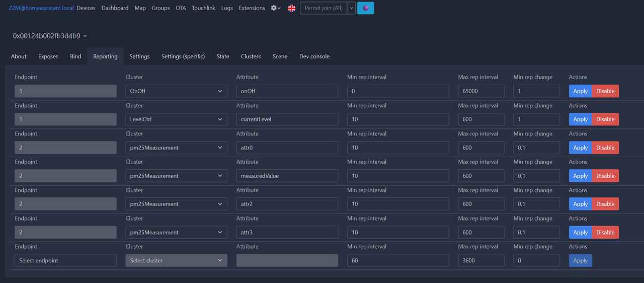Screen dimensions: 644x283
Task: Open the Clusters tab
Action: point(251,56)
